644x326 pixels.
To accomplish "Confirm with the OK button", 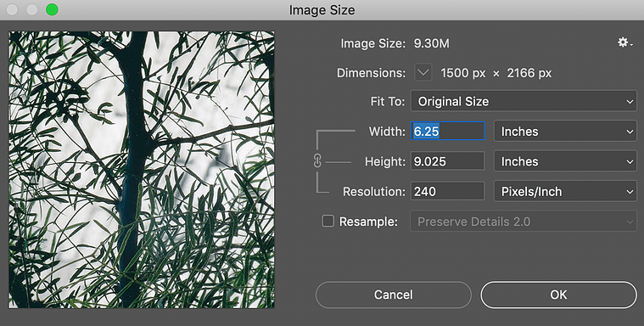I will click(x=558, y=295).
